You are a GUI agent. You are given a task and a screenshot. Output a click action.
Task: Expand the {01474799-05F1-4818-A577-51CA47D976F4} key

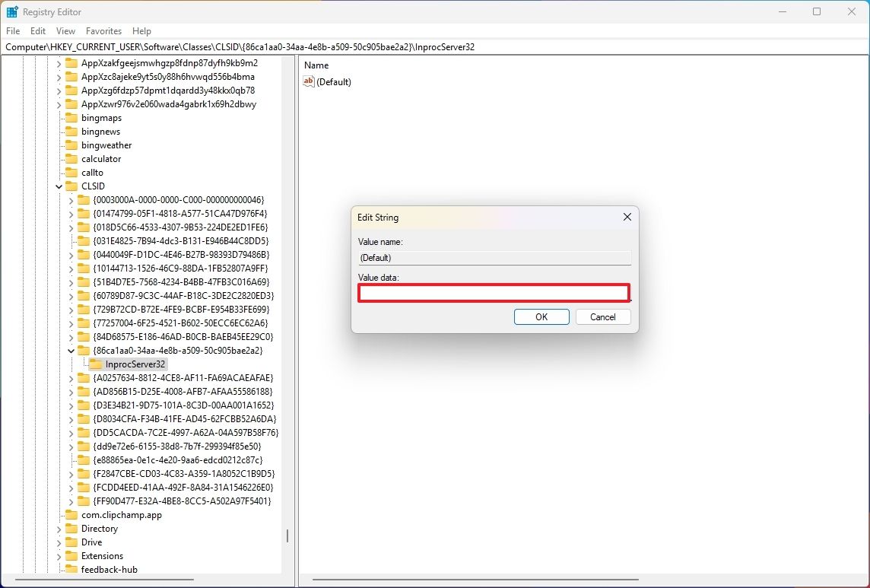tap(71, 213)
